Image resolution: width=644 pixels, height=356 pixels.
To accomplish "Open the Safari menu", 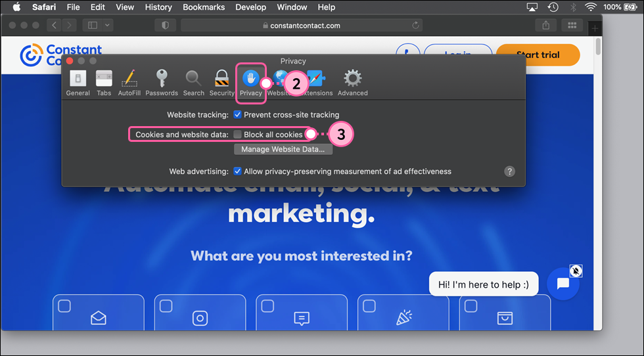I will pyautogui.click(x=44, y=7).
